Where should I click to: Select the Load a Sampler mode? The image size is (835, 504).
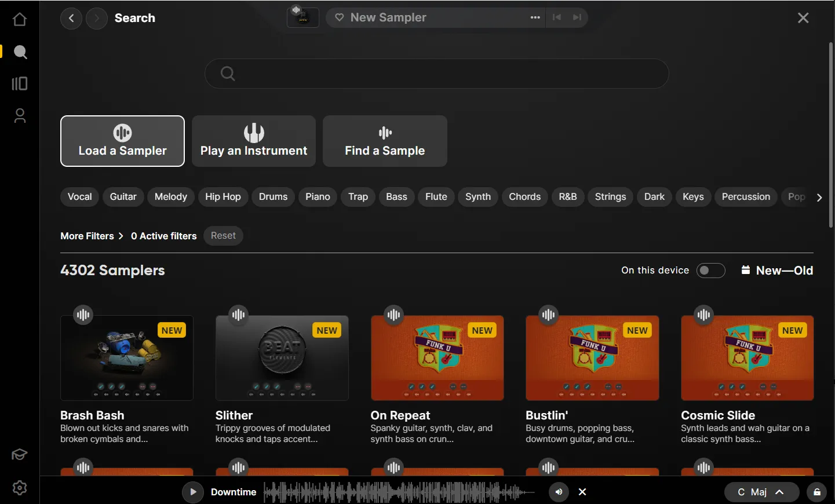[122, 141]
